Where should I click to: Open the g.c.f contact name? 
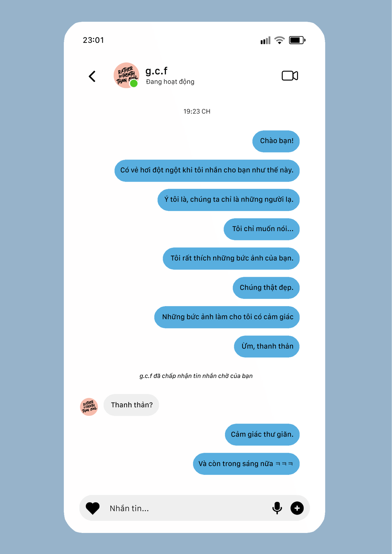coord(156,71)
